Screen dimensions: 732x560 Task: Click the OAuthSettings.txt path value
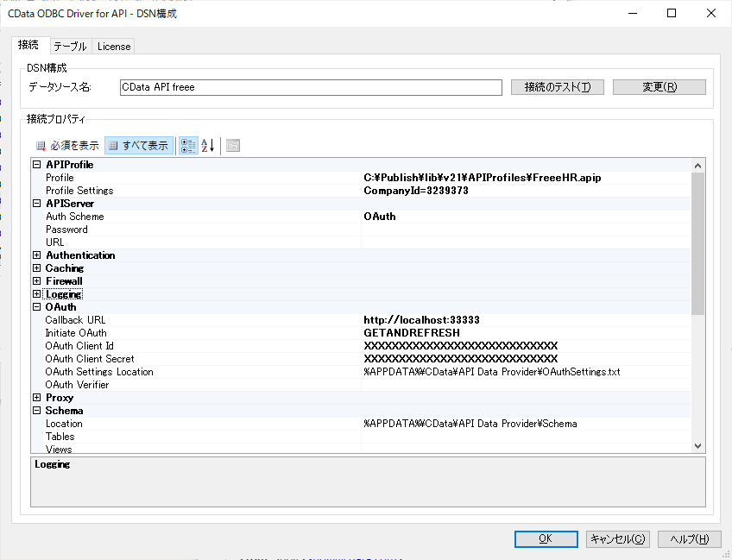[x=492, y=372]
